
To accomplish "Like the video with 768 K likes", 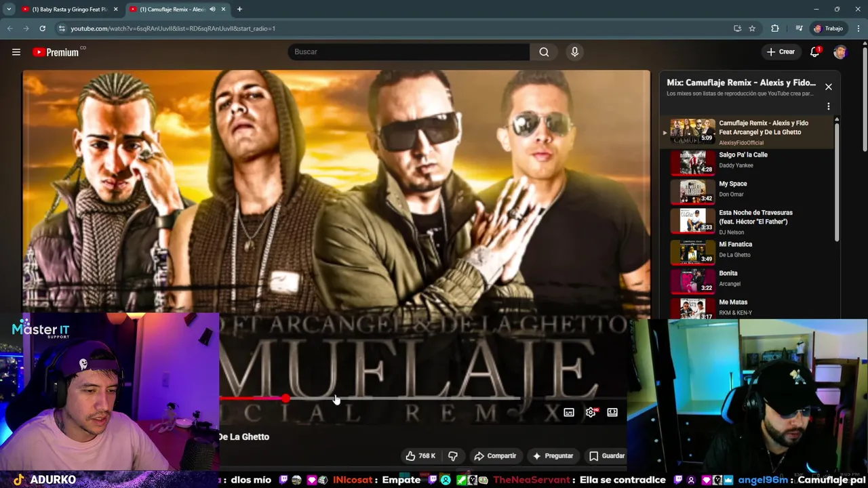I will (x=420, y=455).
